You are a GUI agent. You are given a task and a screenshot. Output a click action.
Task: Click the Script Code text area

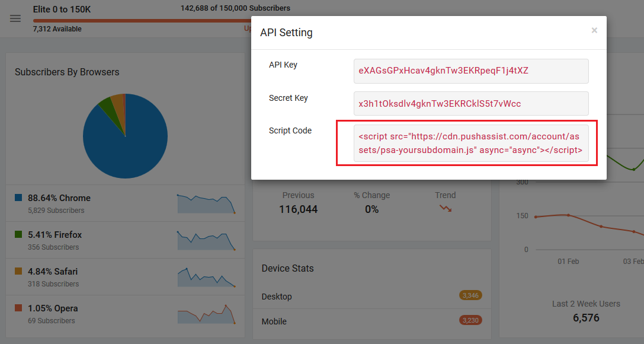tap(470, 143)
